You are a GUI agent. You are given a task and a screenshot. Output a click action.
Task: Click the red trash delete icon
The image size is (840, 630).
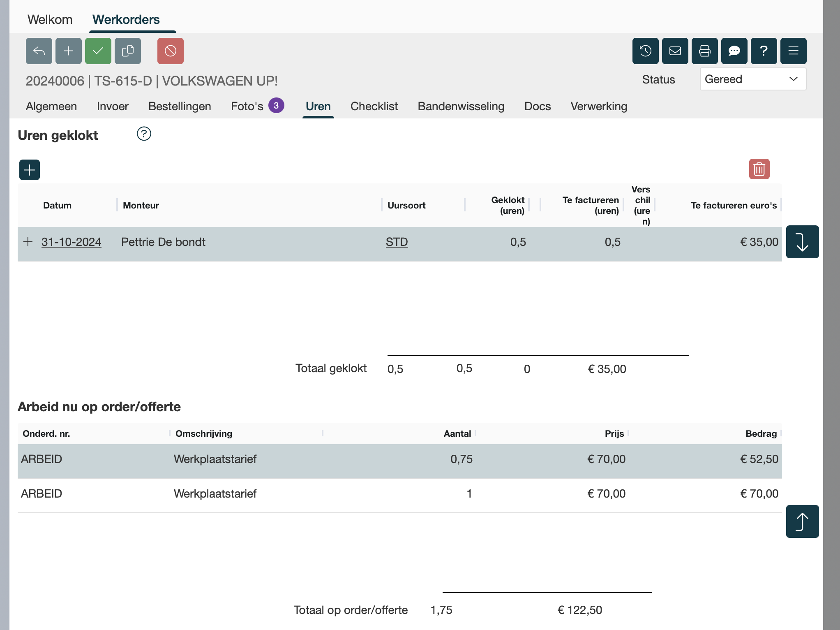[759, 169]
